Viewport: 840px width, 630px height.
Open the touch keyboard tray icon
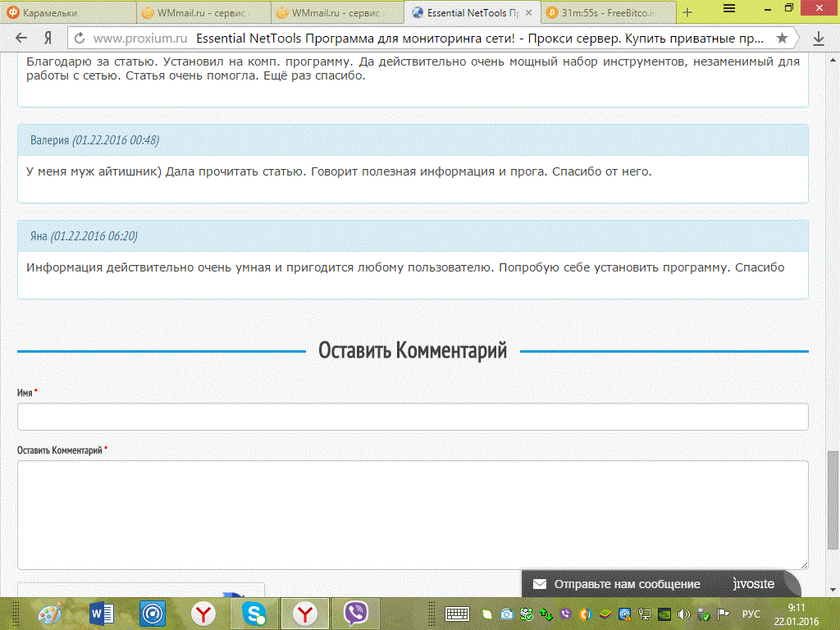[x=457, y=614]
